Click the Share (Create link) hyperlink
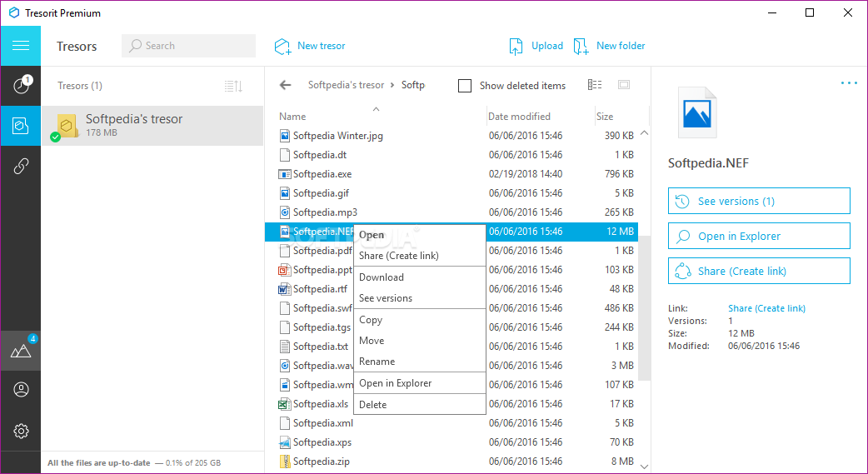The width and height of the screenshot is (868, 474). 766,308
